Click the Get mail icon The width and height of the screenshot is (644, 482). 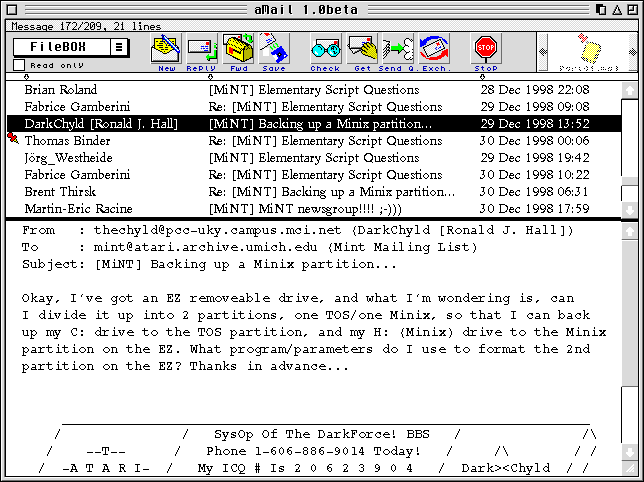[363, 51]
